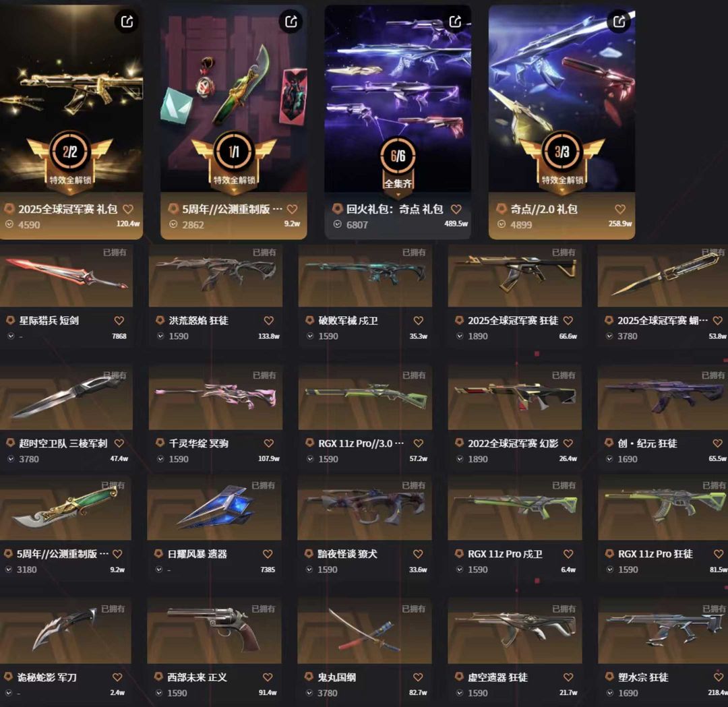This screenshot has width=728, height=707.
Task: Like the 星际猎兵 短剑 skin
Action: click(119, 321)
